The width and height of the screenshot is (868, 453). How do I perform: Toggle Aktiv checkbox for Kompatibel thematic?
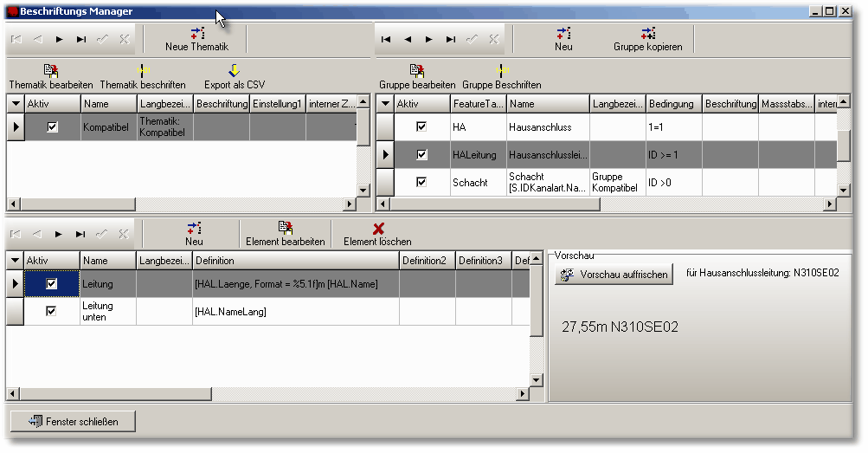coord(52,127)
